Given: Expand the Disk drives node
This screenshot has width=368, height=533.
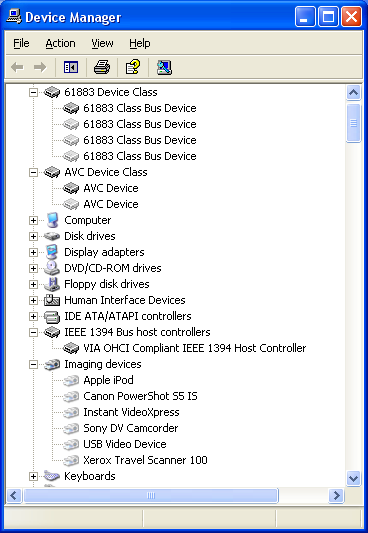Looking at the screenshot, I should point(33,236).
